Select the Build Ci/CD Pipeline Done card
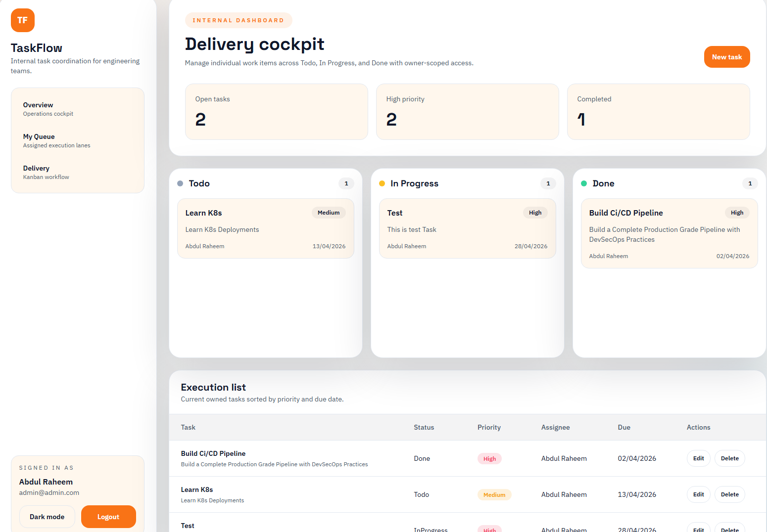Screen dimensions: 767x532 coord(669,233)
